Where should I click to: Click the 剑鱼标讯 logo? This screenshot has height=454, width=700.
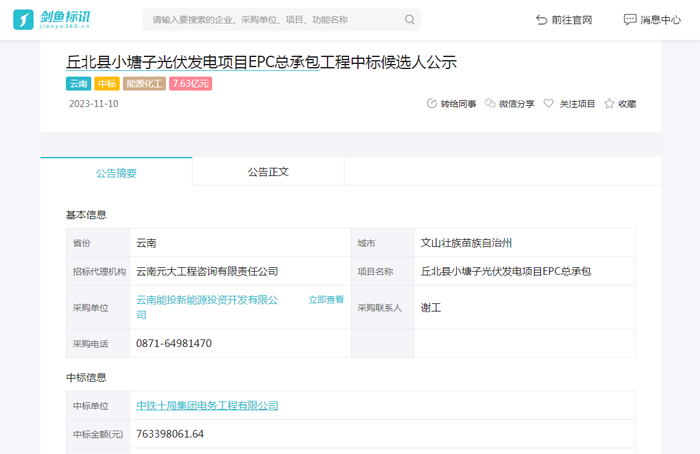(x=51, y=20)
